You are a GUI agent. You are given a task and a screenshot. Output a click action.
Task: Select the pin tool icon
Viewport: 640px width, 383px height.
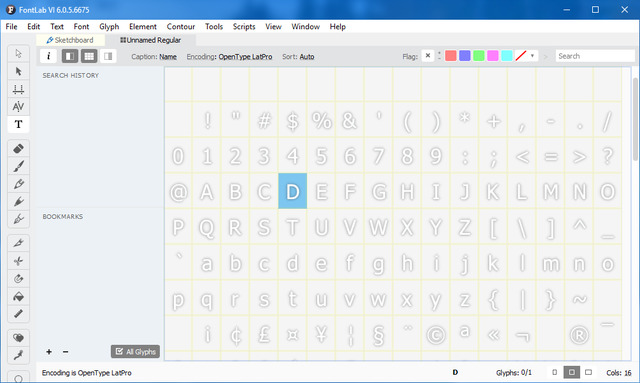pyautogui.click(x=18, y=356)
